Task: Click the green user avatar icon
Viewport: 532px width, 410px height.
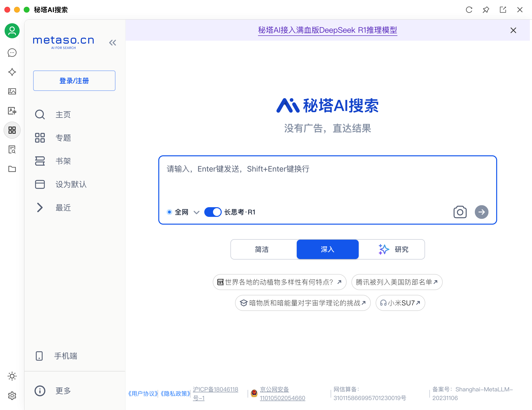Action: coord(12,31)
